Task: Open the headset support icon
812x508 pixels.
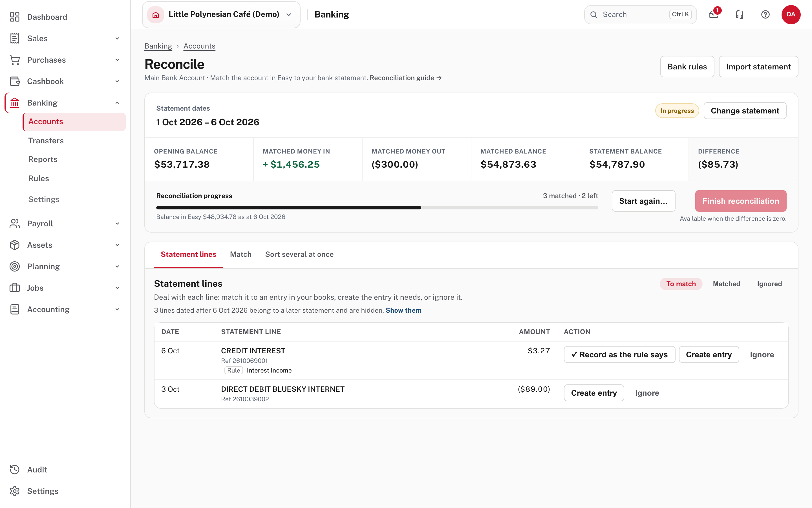Action: tap(740, 14)
